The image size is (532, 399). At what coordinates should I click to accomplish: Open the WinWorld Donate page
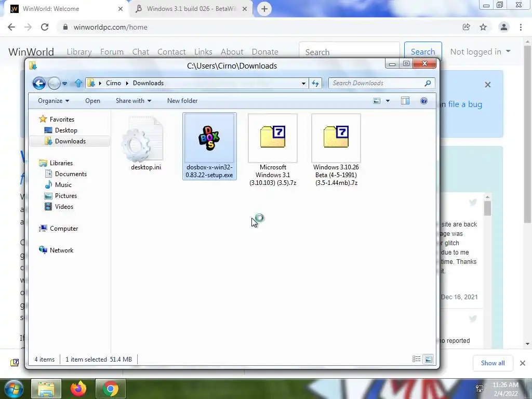click(265, 52)
